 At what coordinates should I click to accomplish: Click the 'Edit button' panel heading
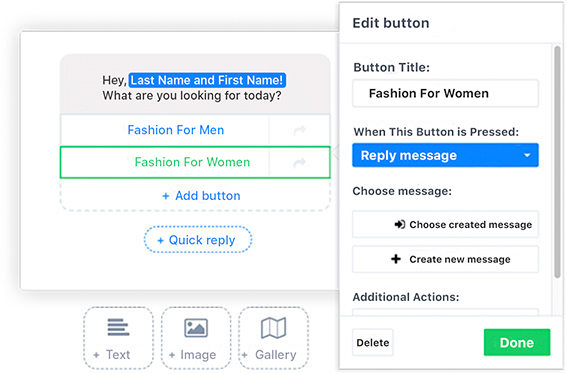[391, 23]
